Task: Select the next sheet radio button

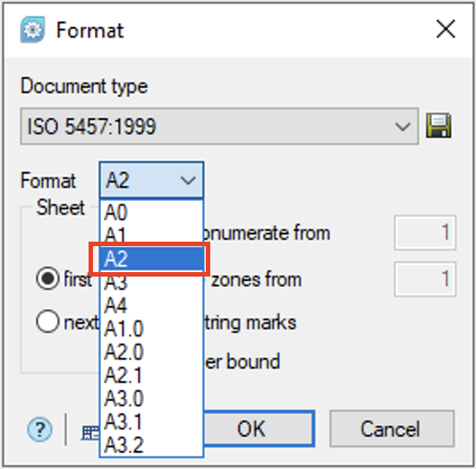Action: click(47, 321)
